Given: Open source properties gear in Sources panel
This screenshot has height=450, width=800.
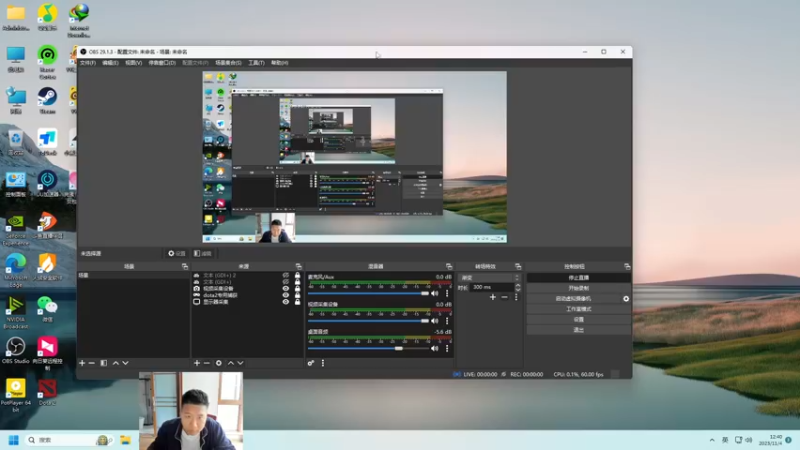Looking at the screenshot, I should (219, 363).
